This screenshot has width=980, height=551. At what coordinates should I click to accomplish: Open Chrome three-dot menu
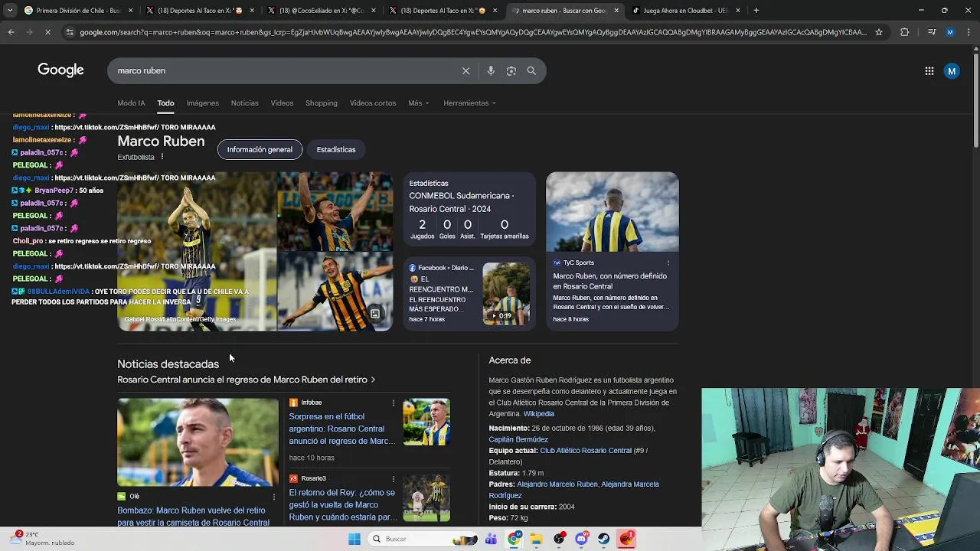pos(969,32)
